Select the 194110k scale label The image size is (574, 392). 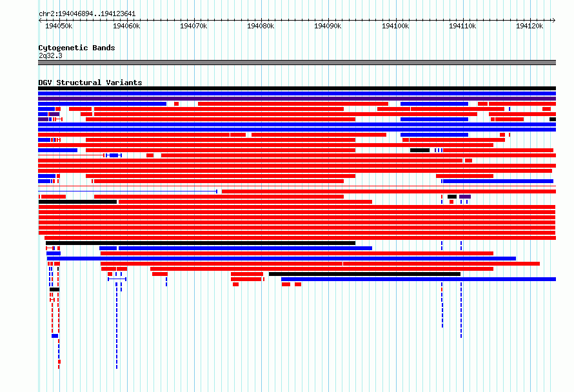(462, 26)
